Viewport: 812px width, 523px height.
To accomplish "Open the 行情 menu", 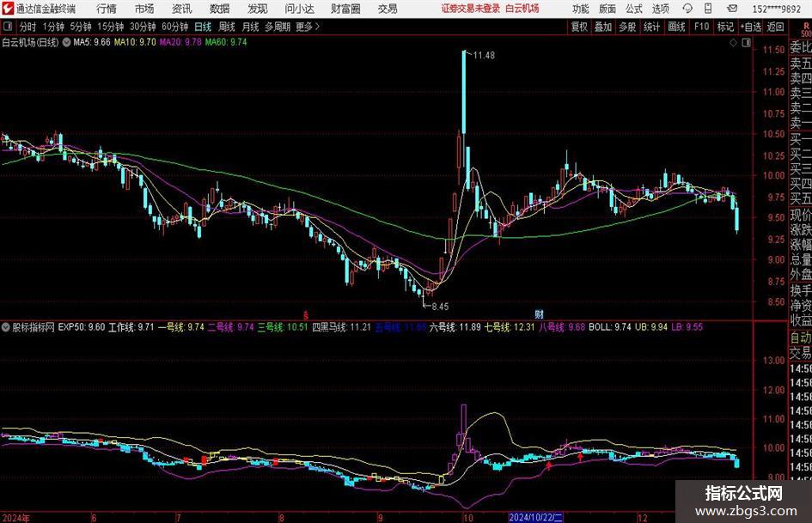I will pos(107,9).
